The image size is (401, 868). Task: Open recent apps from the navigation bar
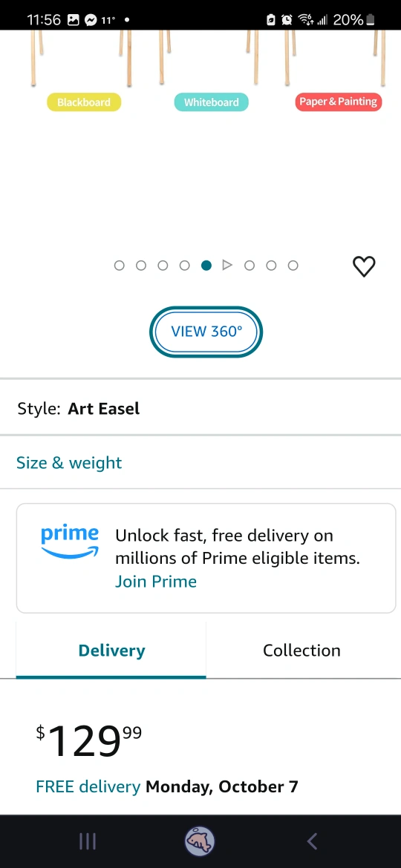point(88,841)
